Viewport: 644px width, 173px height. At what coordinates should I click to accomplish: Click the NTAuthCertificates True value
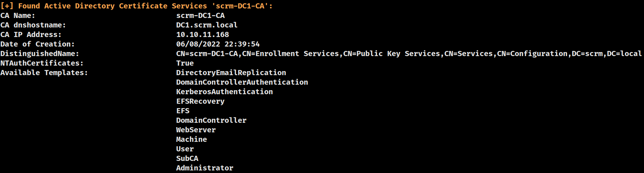pos(185,63)
